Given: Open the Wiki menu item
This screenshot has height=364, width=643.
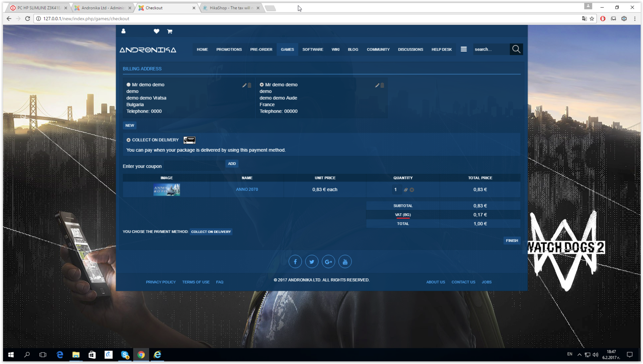Looking at the screenshot, I should coord(335,50).
